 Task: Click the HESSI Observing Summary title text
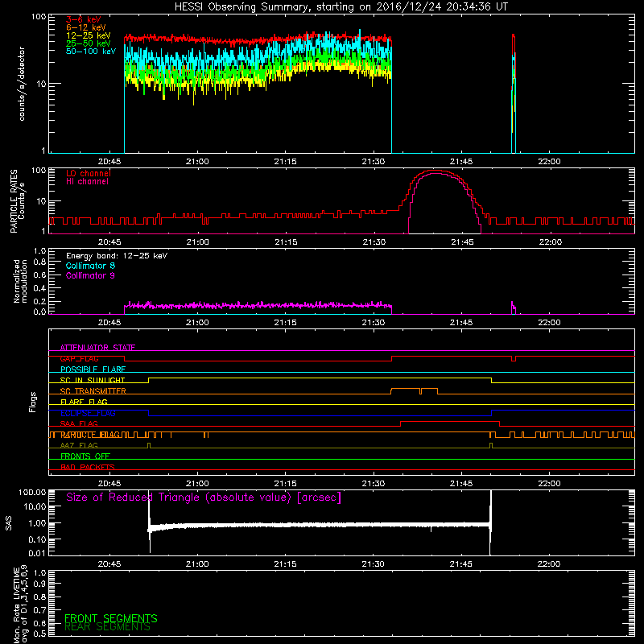341,7
